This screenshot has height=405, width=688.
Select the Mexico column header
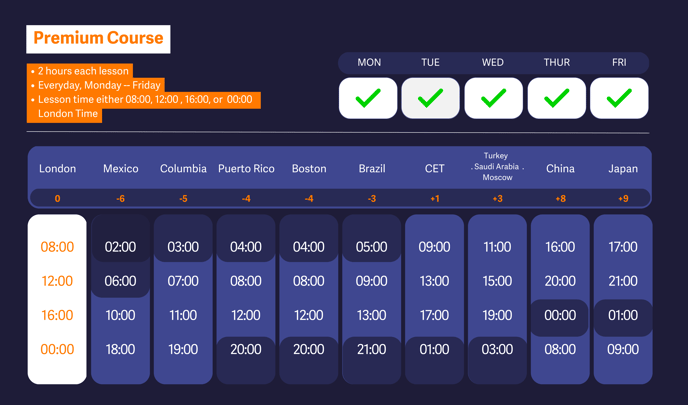tap(120, 169)
